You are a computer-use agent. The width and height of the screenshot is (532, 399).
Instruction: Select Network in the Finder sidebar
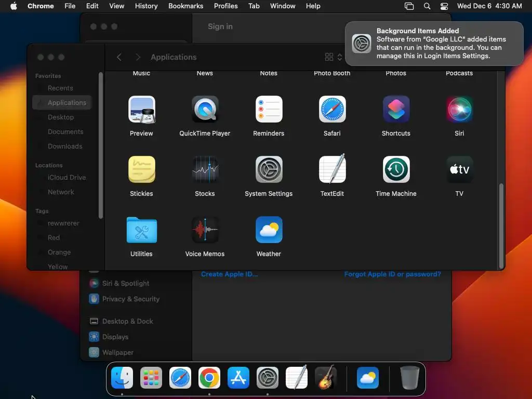(62, 192)
